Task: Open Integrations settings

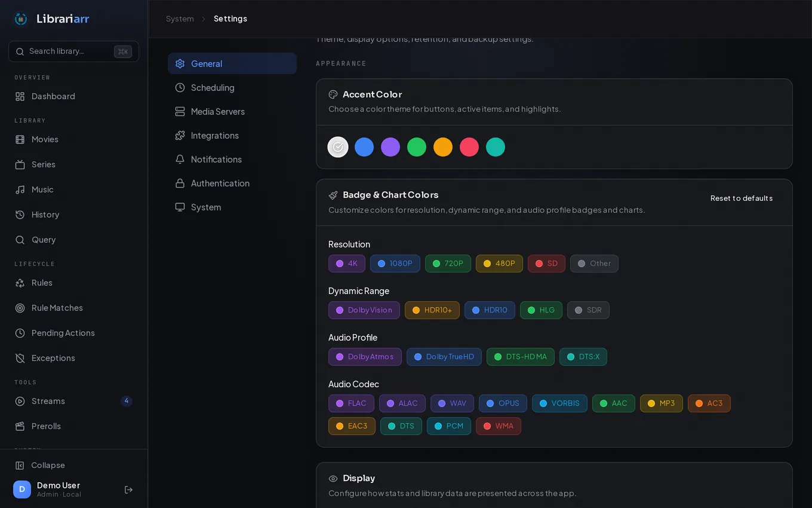Action: [x=232, y=135]
